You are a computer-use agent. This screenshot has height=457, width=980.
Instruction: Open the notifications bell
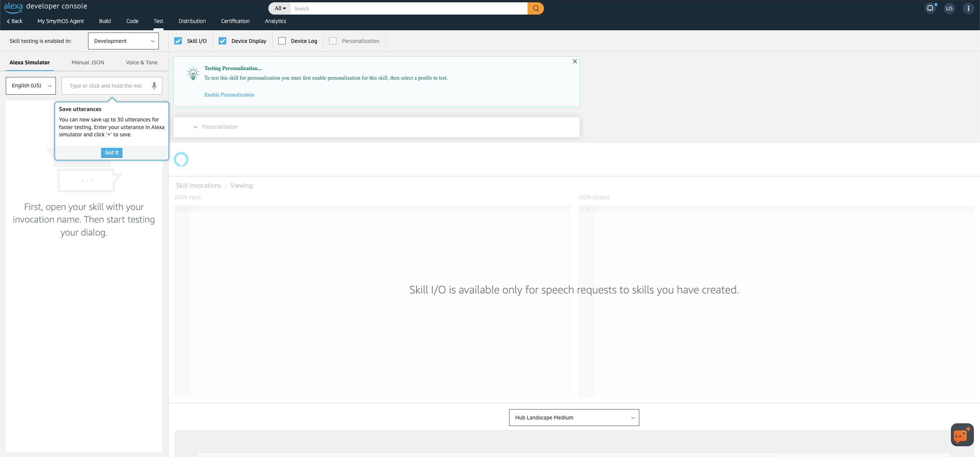click(931, 8)
